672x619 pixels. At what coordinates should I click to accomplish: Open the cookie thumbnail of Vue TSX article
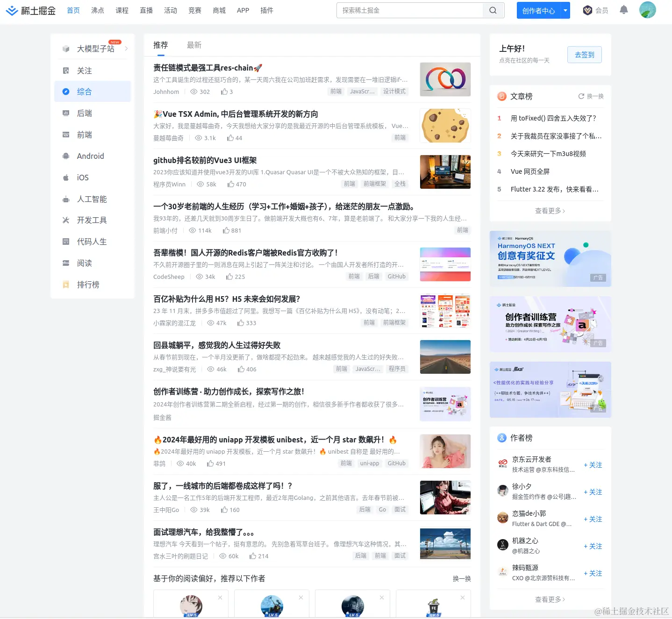(x=445, y=126)
